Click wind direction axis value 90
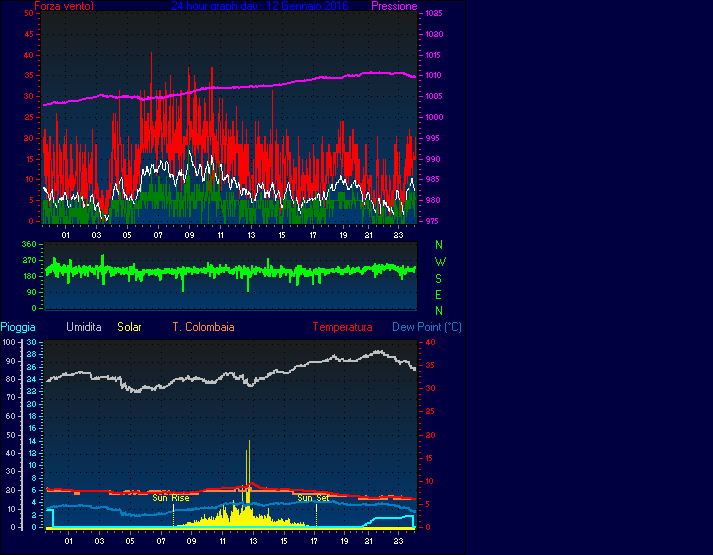The image size is (713, 555). click(31, 292)
